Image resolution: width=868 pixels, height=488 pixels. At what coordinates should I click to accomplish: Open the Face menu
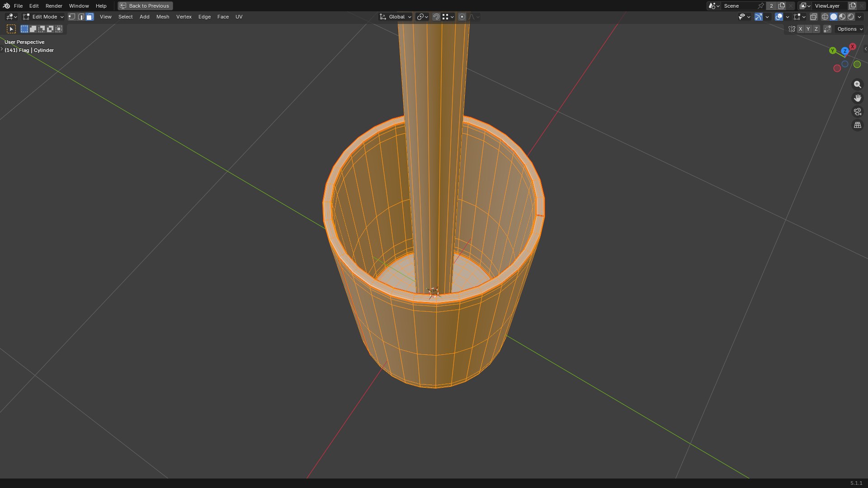[223, 17]
